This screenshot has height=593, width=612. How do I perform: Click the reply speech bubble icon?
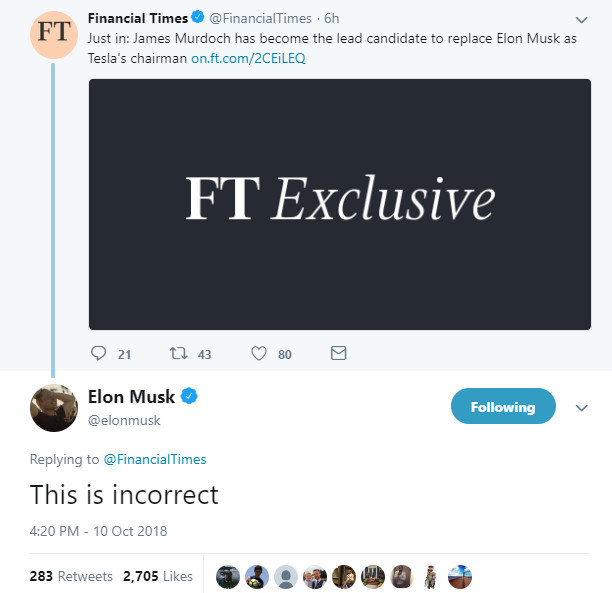(x=98, y=353)
